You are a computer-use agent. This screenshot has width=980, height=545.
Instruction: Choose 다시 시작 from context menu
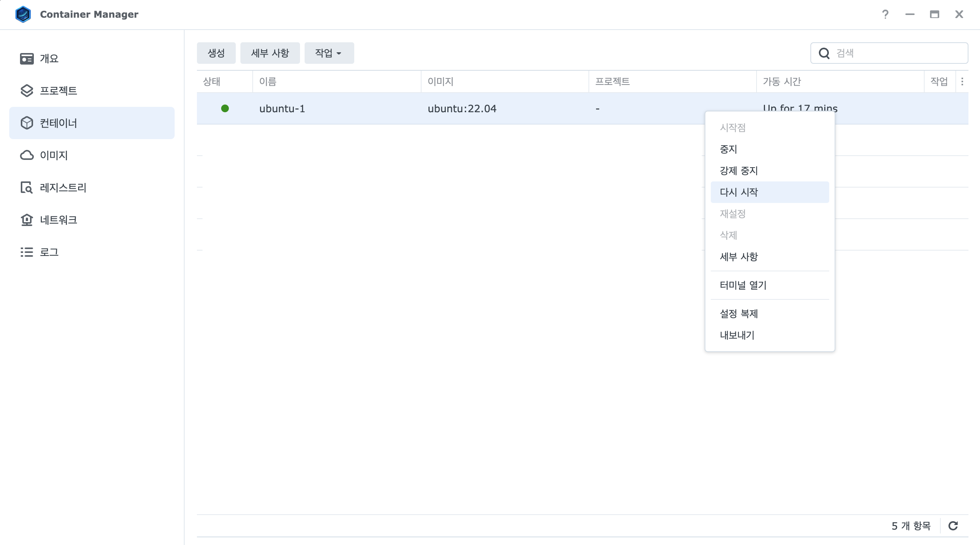pos(738,192)
